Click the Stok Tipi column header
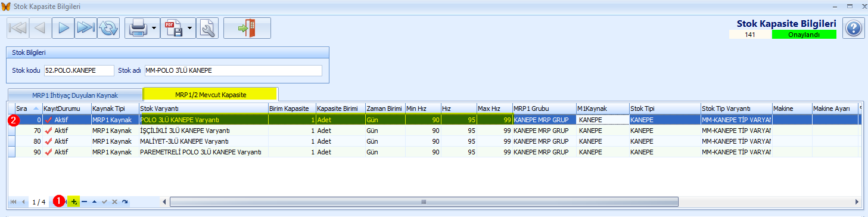The image size is (868, 217). 665,108
